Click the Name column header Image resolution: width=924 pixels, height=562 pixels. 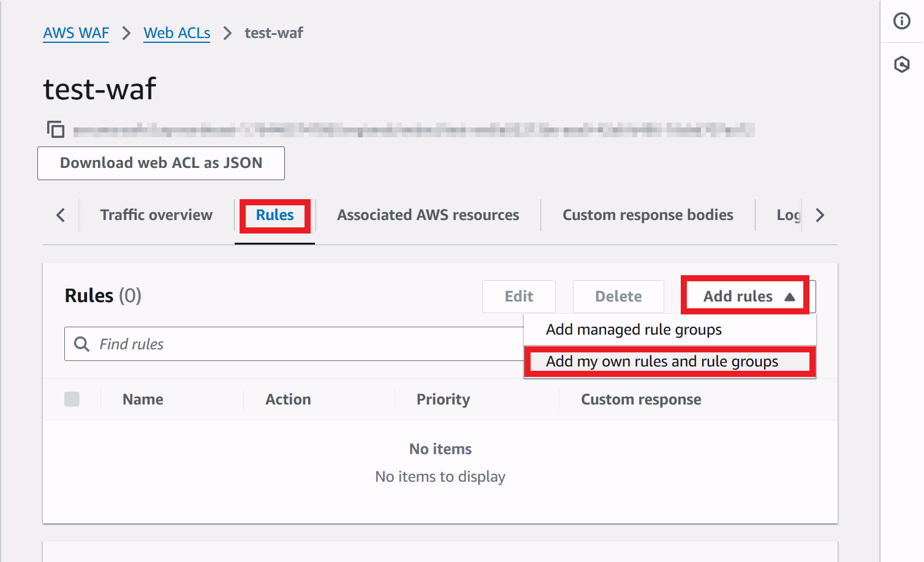(143, 400)
